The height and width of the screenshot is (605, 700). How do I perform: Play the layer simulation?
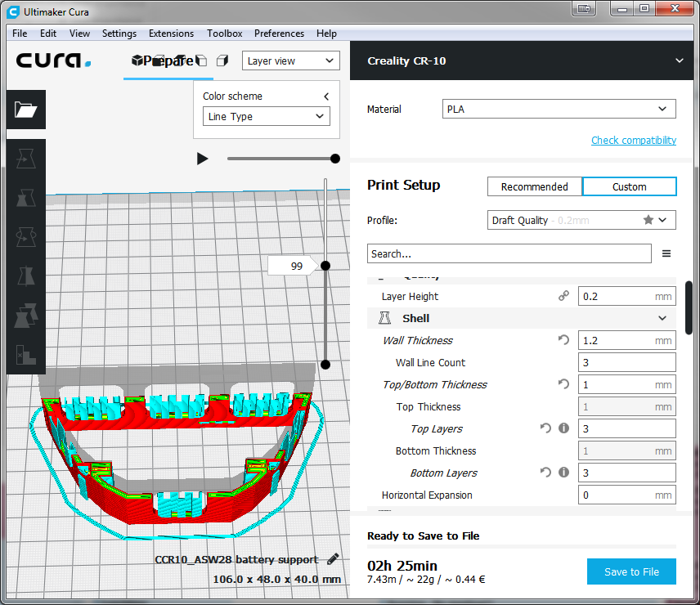202,159
